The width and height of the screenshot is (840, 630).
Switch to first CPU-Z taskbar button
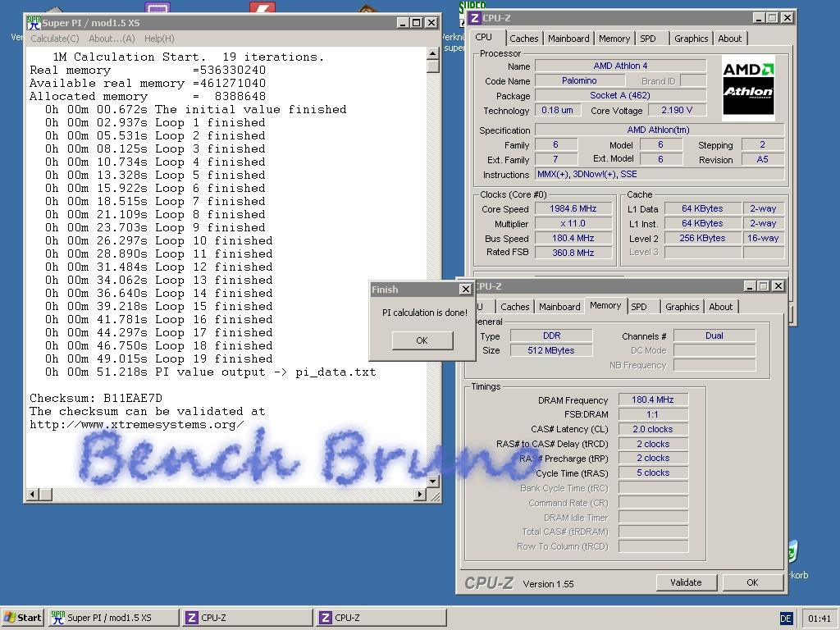click(x=248, y=618)
